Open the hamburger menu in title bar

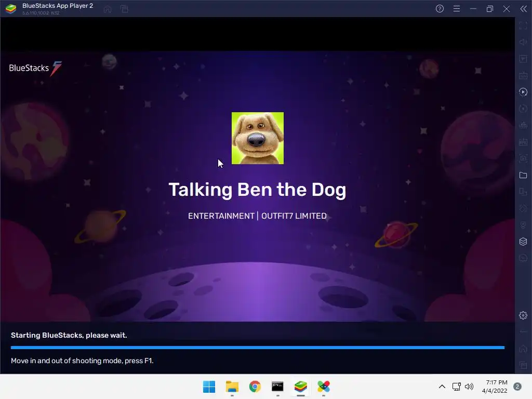coord(457,9)
